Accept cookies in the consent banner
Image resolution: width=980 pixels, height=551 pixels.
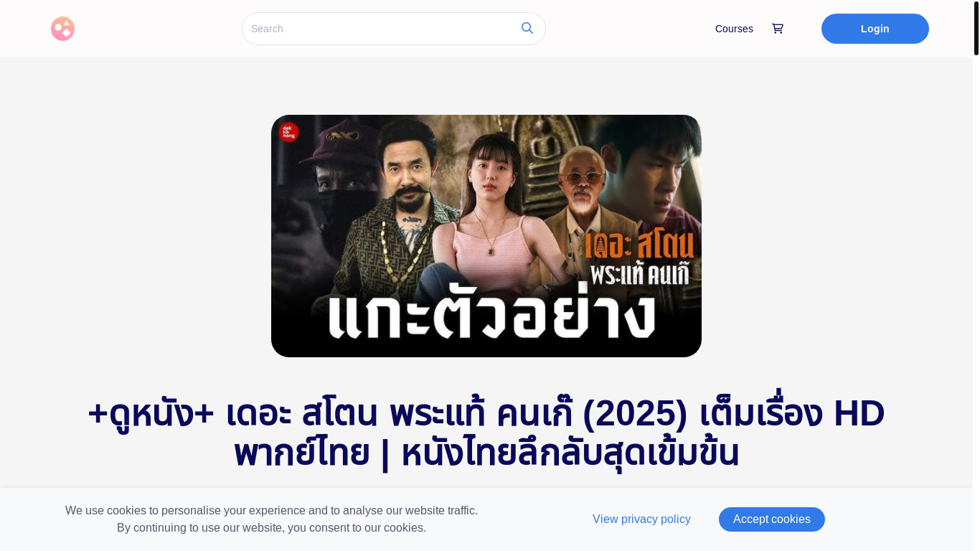pyautogui.click(x=772, y=519)
